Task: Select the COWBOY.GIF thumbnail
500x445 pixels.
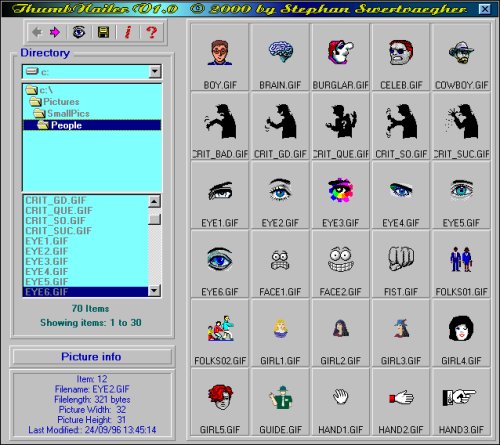Action: (461, 57)
